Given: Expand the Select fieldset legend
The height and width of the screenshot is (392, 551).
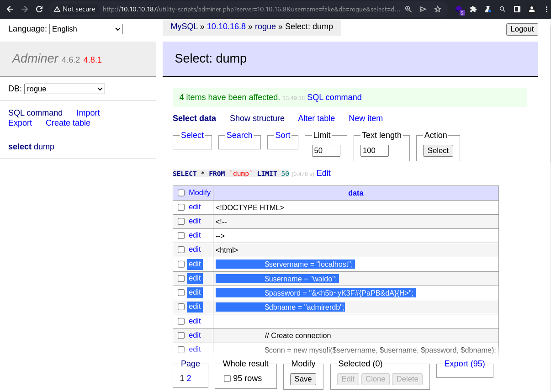Looking at the screenshot, I should tap(192, 135).
